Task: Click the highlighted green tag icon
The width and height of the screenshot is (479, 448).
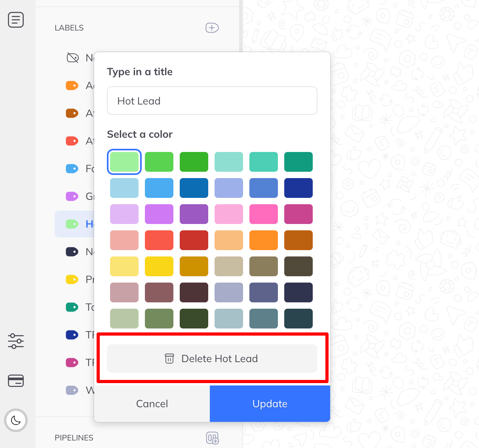Action: click(72, 224)
